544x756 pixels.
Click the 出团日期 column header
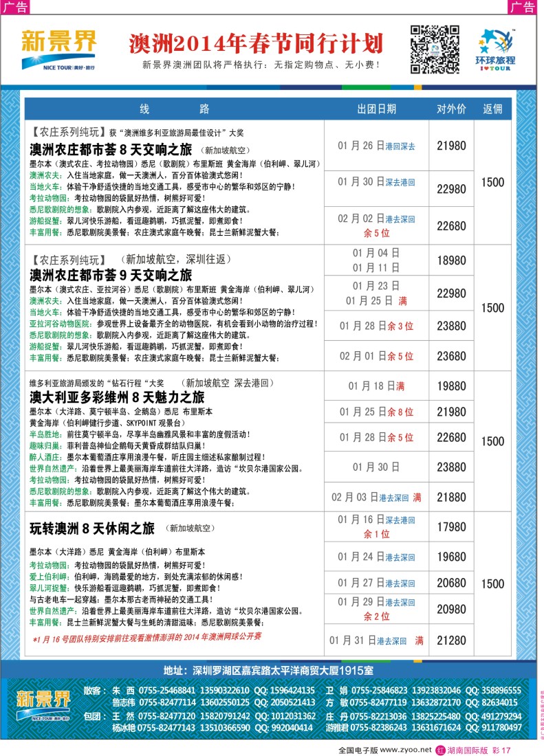click(377, 109)
